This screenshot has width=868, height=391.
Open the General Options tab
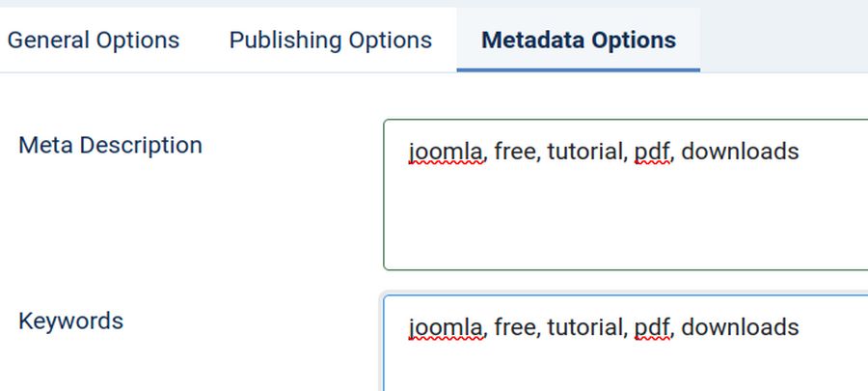pyautogui.click(x=94, y=41)
